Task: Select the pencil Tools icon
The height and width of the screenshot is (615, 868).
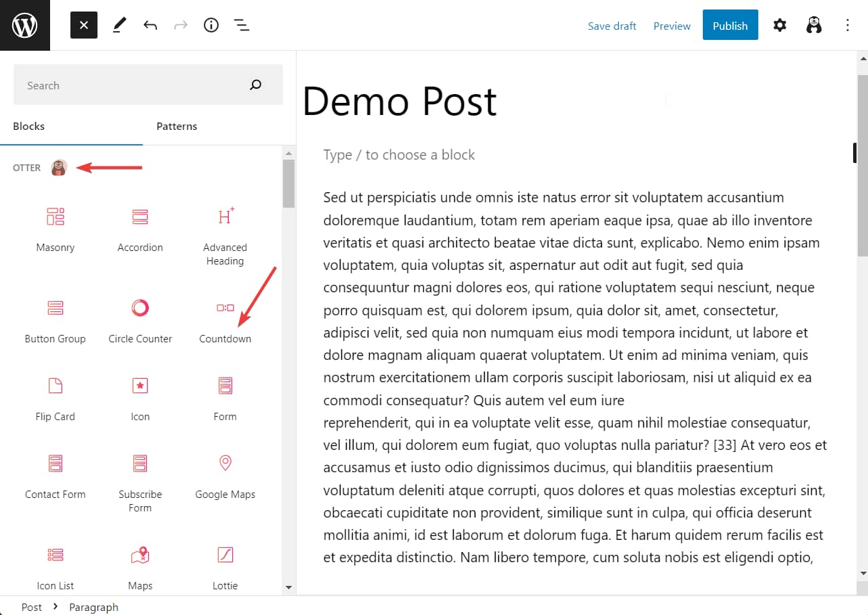Action: (x=119, y=26)
